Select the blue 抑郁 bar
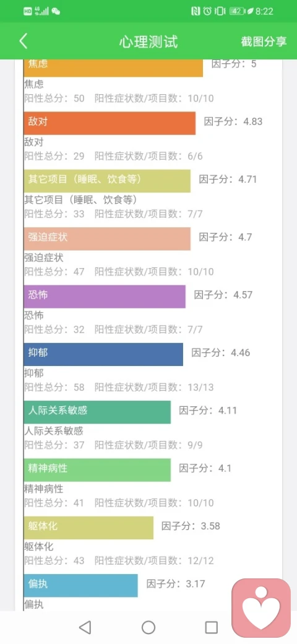297x644 pixels. click(103, 354)
